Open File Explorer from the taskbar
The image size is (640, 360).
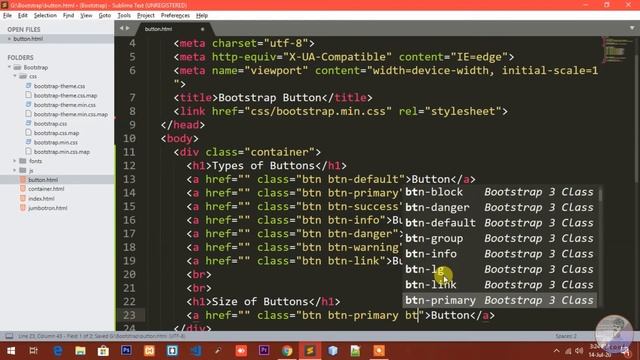pos(80,351)
